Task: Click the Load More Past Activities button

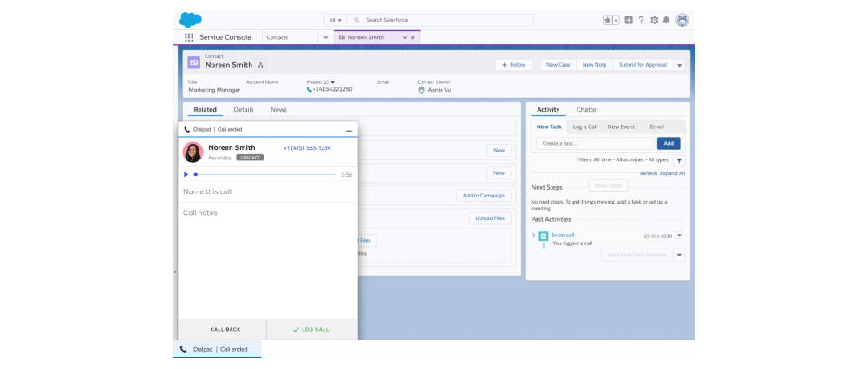Action: pos(637,255)
